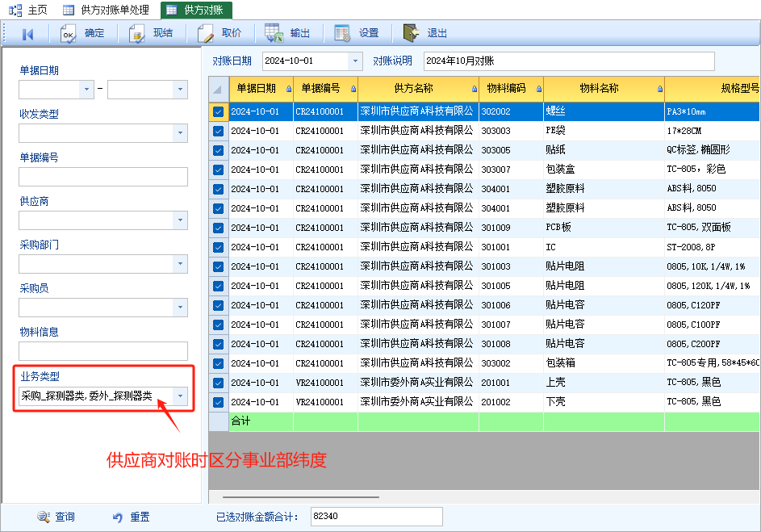
Task: Click the 退出 exit icon
Action: [x=411, y=33]
